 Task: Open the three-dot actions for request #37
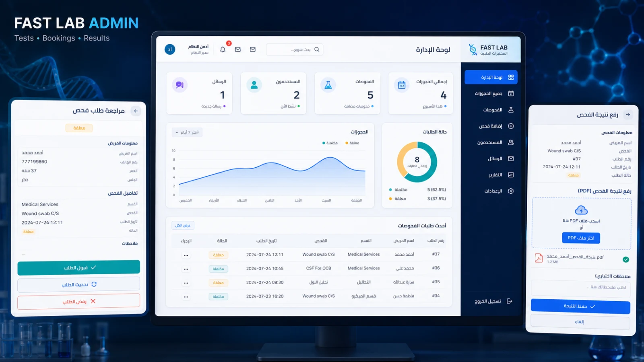186,255
